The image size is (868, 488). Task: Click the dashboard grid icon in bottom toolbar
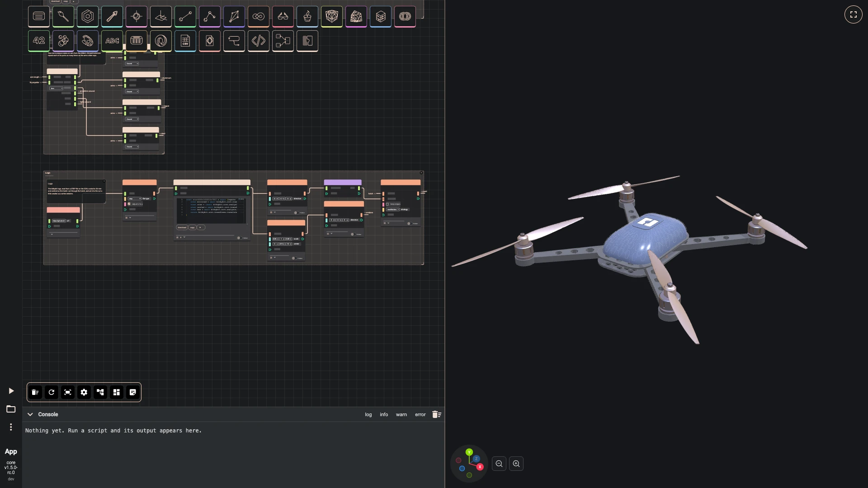[117, 392]
